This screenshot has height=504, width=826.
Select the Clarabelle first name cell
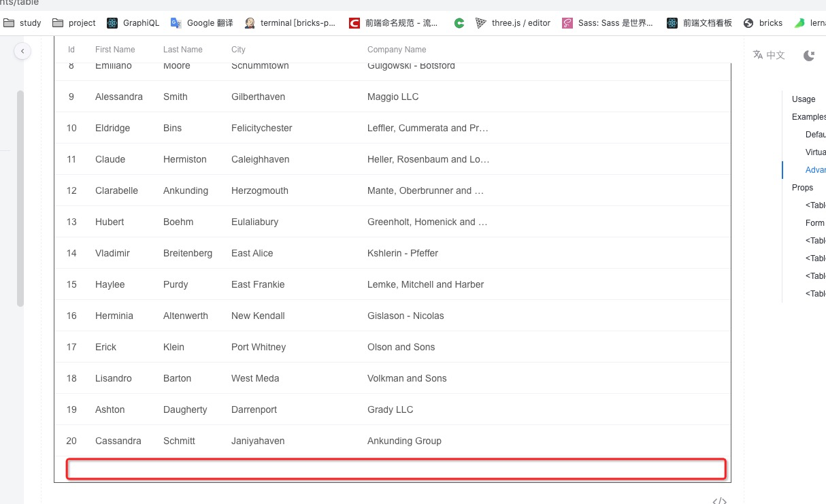point(116,190)
